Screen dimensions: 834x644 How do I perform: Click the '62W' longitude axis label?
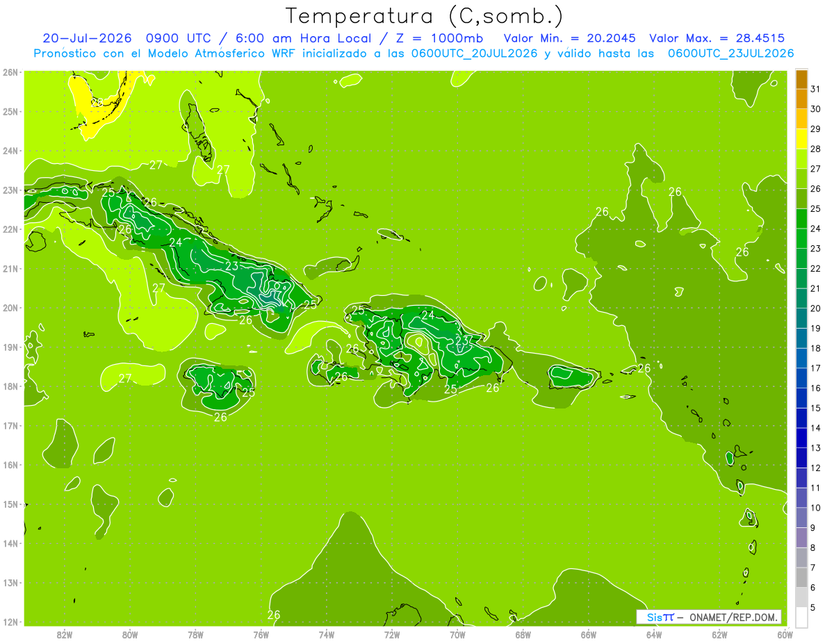click(719, 634)
